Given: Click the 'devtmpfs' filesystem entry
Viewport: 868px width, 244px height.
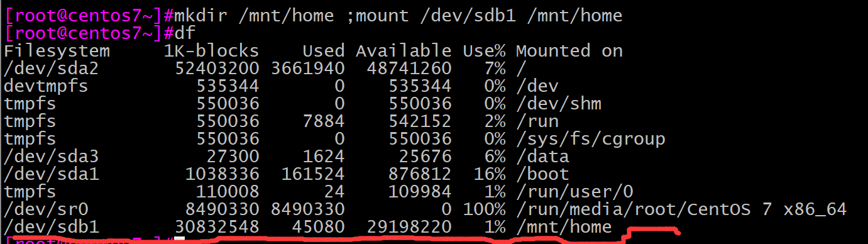Looking at the screenshot, I should tap(46, 86).
